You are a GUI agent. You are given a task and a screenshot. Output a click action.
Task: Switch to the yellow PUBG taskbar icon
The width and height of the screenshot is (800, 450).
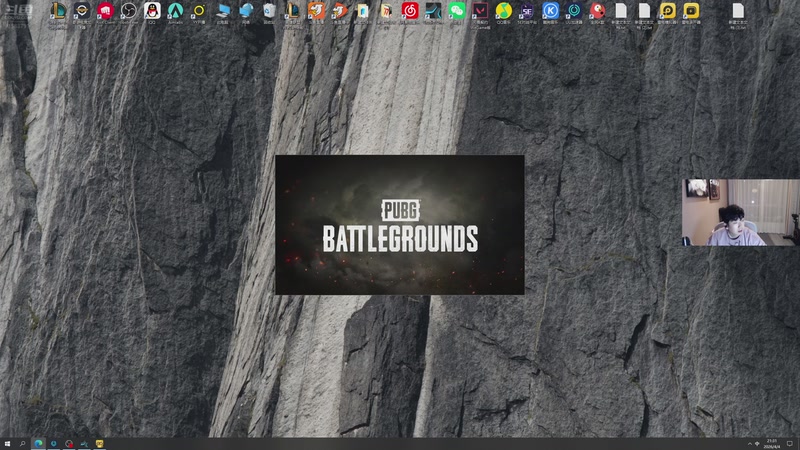pyautogui.click(x=99, y=444)
